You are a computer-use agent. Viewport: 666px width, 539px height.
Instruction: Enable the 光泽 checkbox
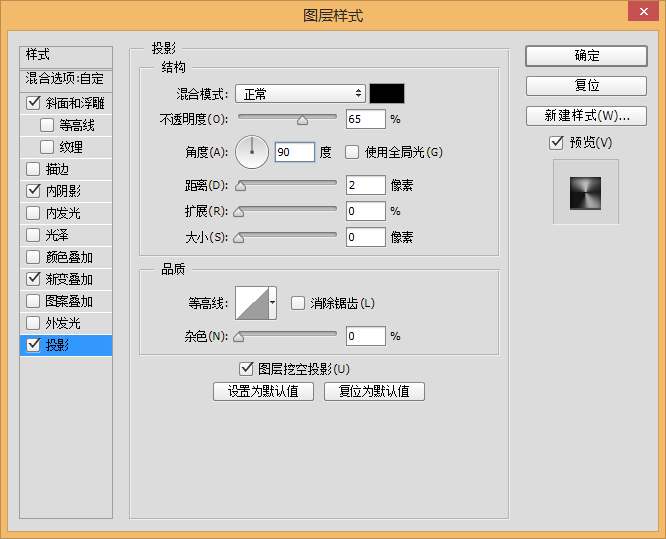pyautogui.click(x=33, y=235)
